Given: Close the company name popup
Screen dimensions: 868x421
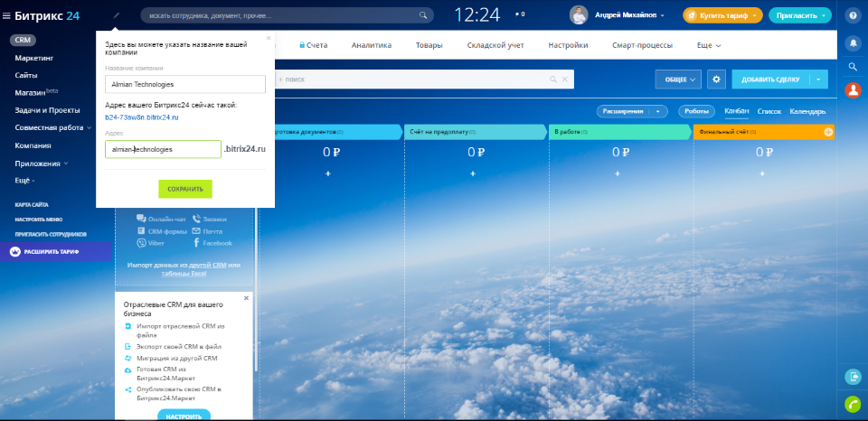Looking at the screenshot, I should tap(269, 38).
